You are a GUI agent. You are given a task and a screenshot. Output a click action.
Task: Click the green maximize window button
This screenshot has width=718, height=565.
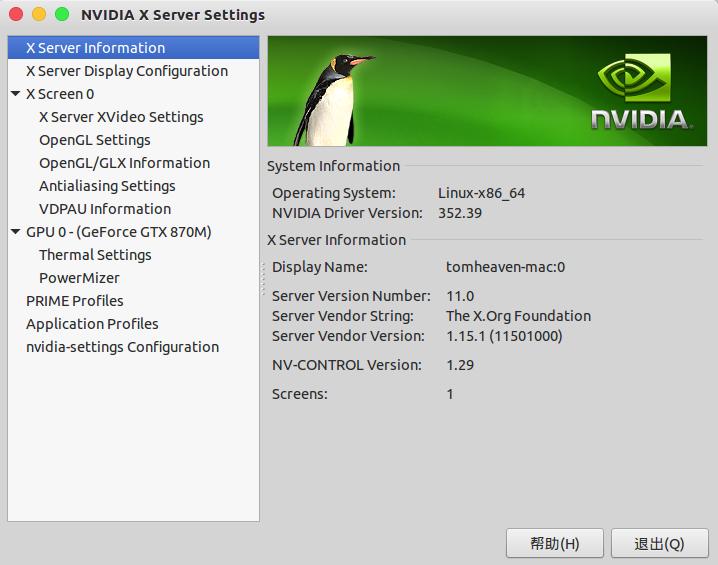tap(62, 15)
